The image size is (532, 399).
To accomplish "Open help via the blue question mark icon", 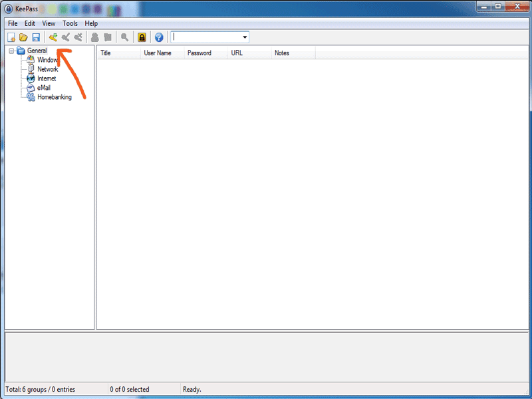I will click(x=159, y=37).
